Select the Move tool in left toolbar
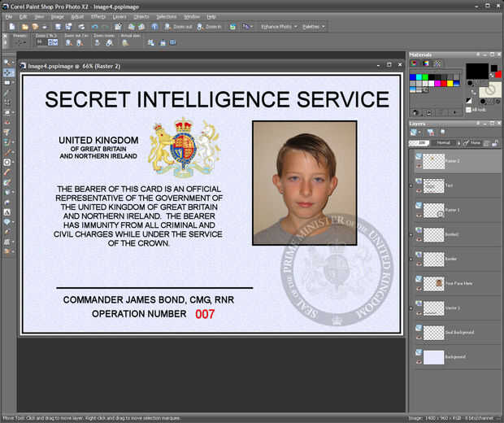 point(7,72)
